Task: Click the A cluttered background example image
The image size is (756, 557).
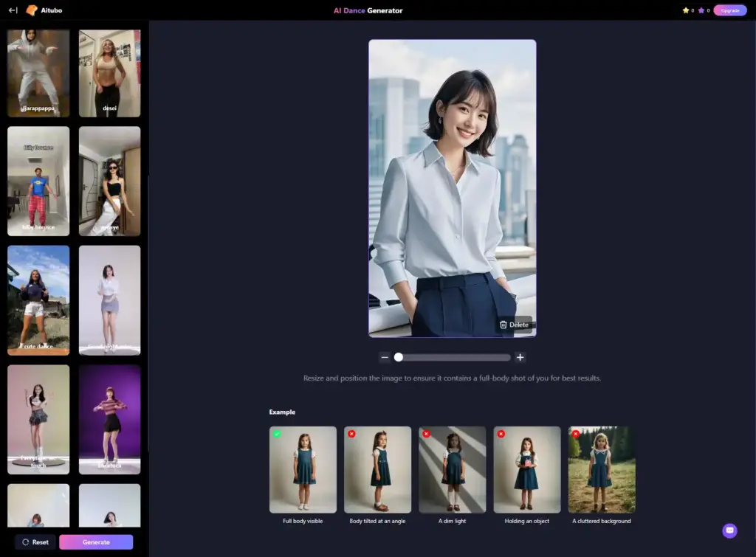Action: [x=602, y=469]
